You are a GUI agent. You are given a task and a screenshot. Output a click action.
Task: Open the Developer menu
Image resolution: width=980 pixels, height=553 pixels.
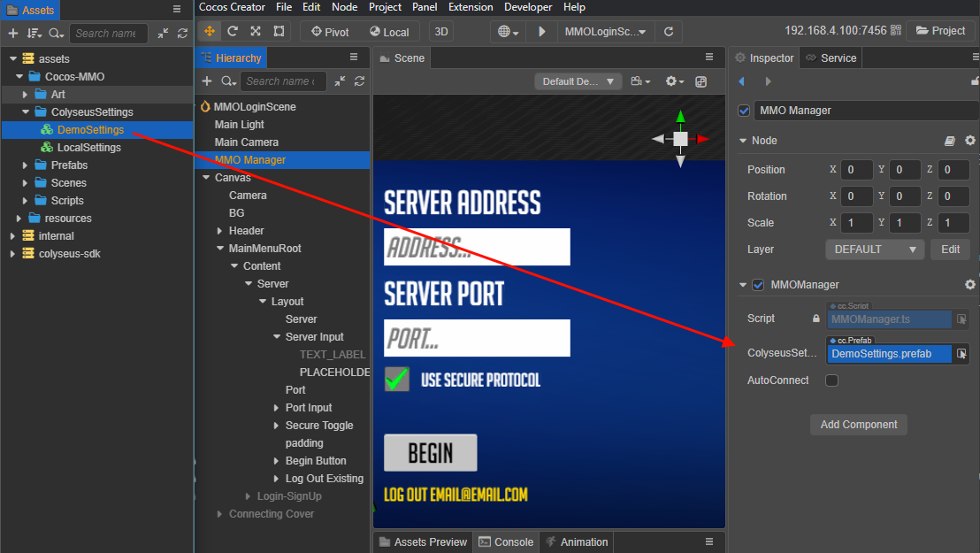click(528, 7)
